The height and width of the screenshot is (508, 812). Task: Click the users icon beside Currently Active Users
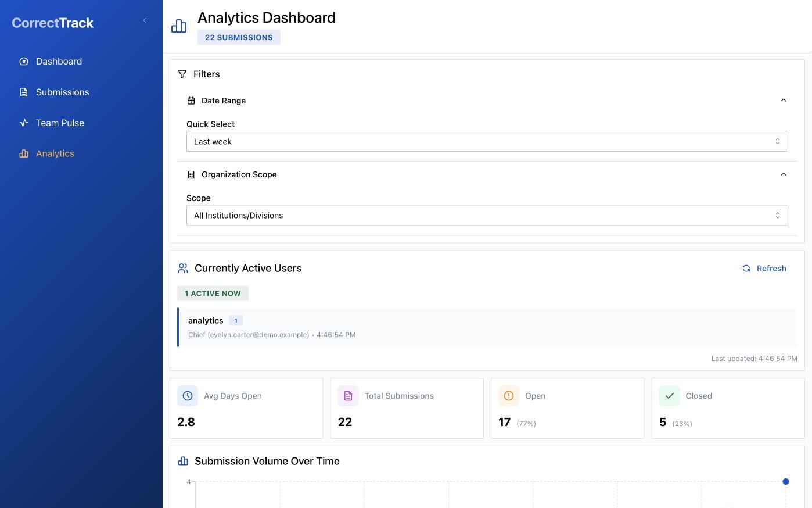point(183,269)
